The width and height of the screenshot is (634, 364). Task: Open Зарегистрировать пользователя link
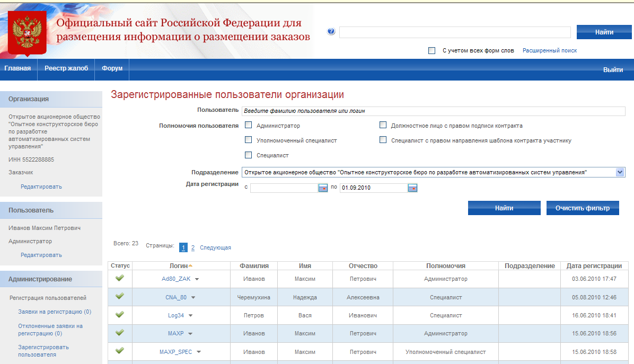click(43, 351)
